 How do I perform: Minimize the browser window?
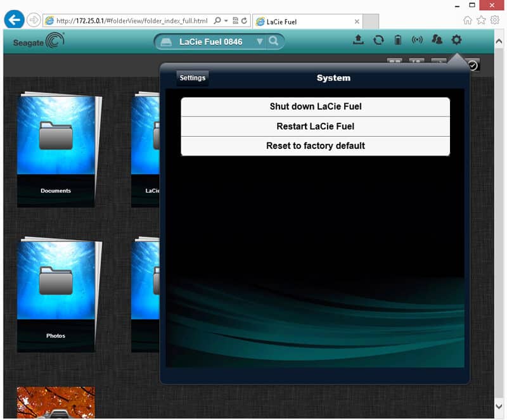pyautogui.click(x=457, y=6)
